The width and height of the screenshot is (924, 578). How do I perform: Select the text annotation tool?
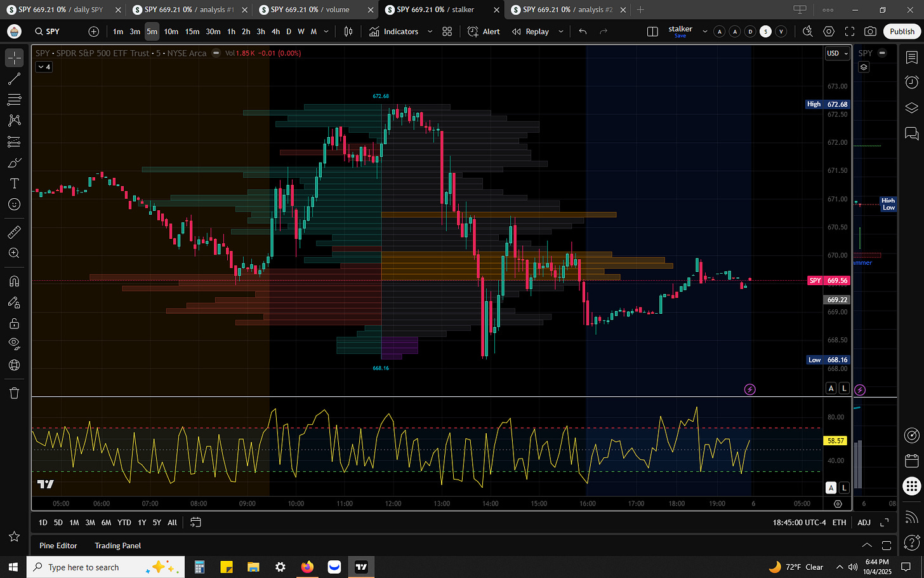14,184
